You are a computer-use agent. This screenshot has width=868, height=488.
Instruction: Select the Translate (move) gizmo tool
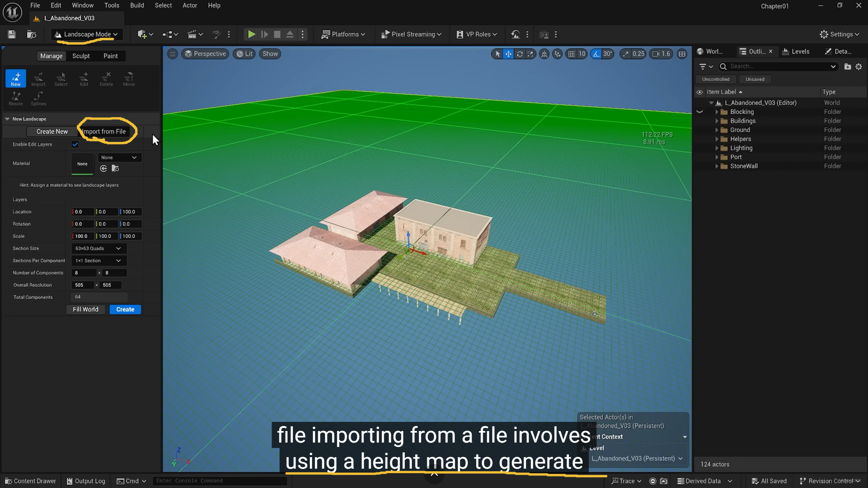[x=508, y=54]
